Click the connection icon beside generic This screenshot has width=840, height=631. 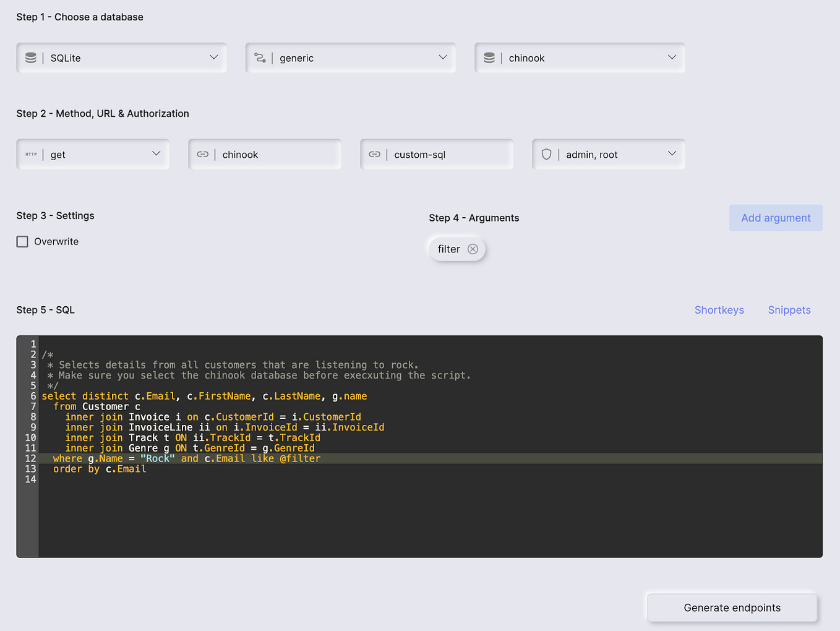tap(260, 58)
